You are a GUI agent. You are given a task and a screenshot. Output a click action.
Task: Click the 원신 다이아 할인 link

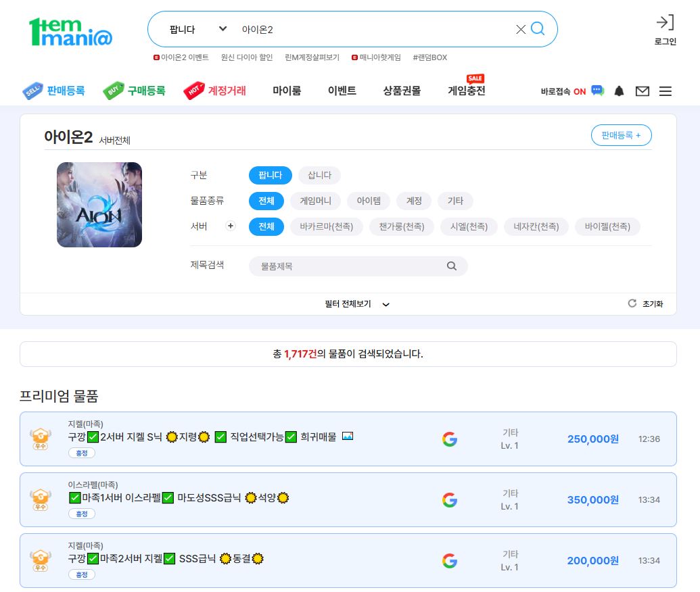246,57
